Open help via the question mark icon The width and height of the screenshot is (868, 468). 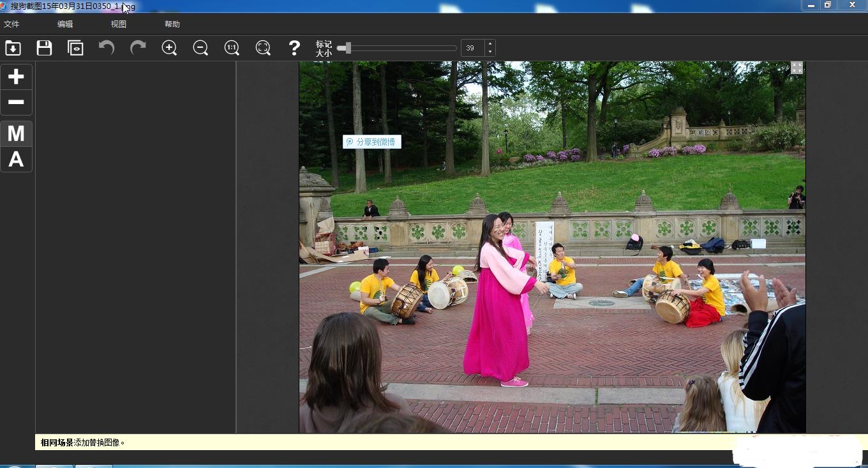(294, 48)
